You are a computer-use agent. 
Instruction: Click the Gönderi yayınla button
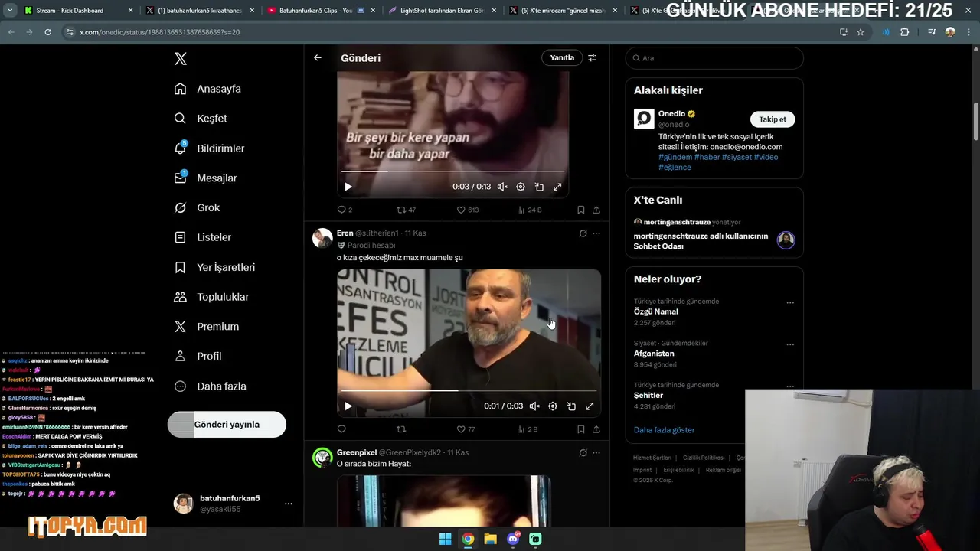pyautogui.click(x=227, y=425)
